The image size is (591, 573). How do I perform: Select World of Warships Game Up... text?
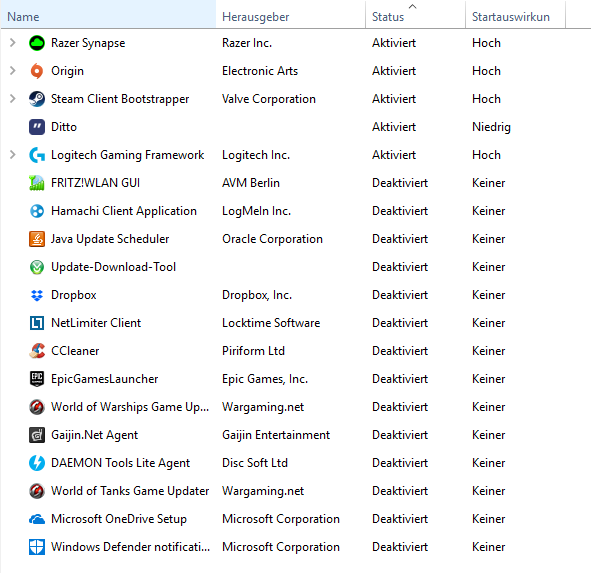tap(130, 407)
